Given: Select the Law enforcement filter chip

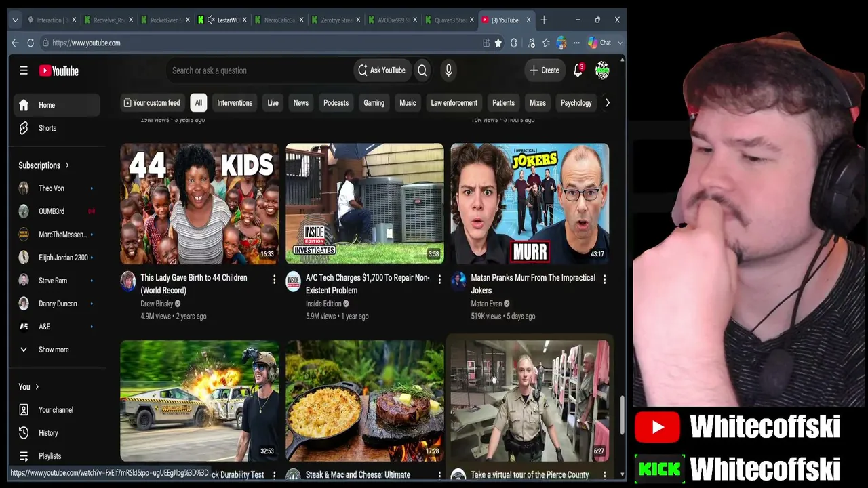Looking at the screenshot, I should point(454,103).
